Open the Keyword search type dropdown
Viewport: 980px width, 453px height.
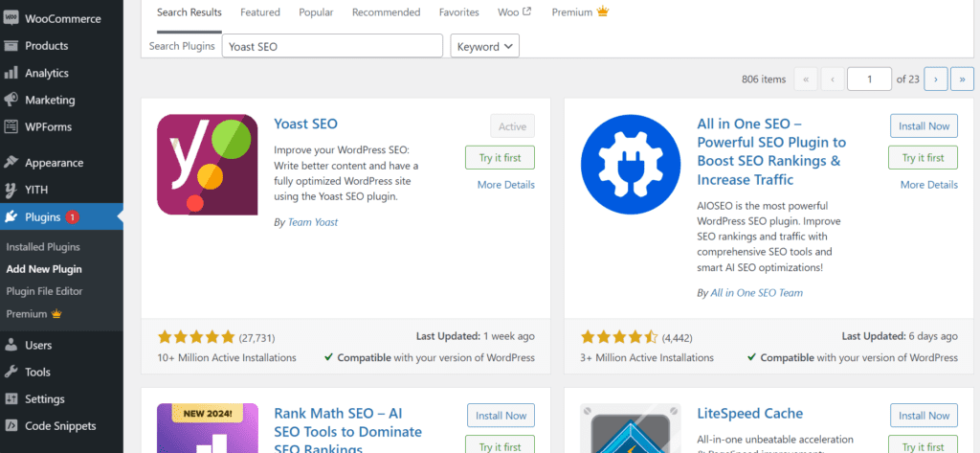(x=485, y=46)
